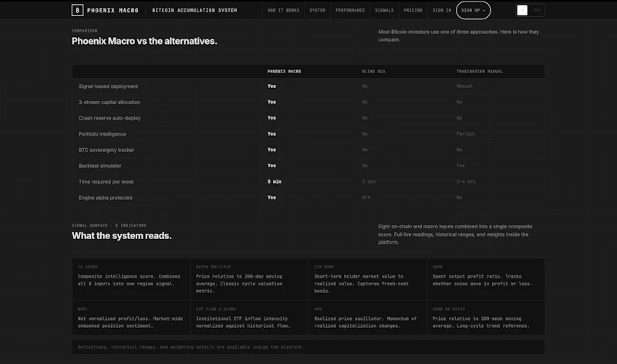Click the Signal Surface 8 Indicators label
Image resolution: width=617 pixels, height=364 pixels.
click(x=109, y=225)
